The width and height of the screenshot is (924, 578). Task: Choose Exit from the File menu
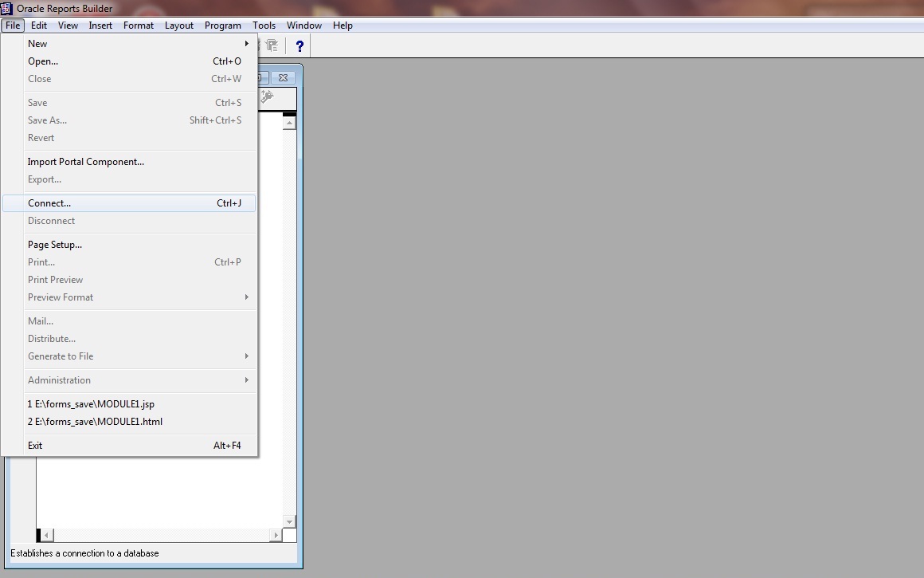129,446
